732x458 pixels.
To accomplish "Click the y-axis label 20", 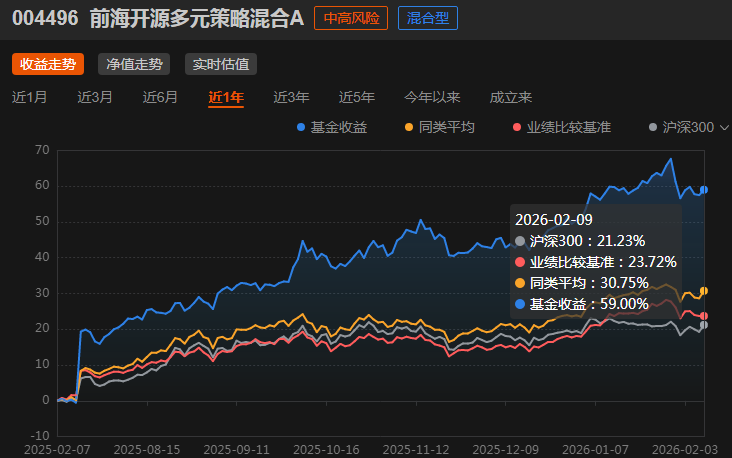I will pyautogui.click(x=42, y=328).
